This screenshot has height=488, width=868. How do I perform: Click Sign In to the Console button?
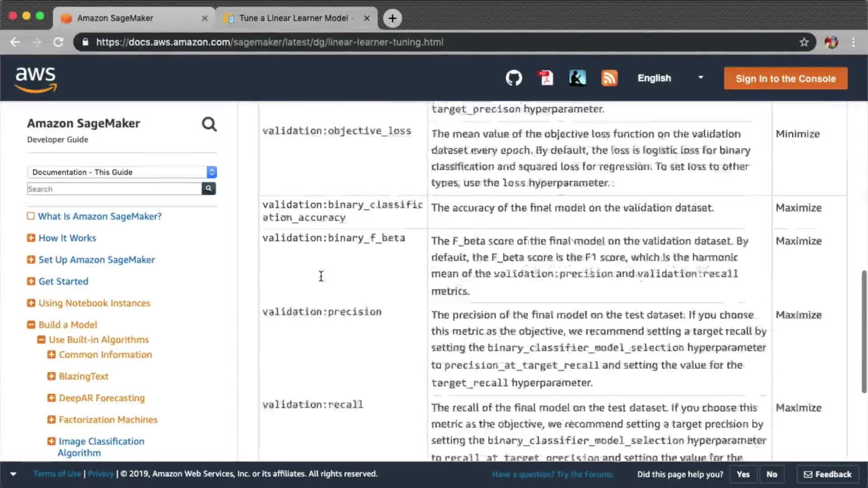785,79
